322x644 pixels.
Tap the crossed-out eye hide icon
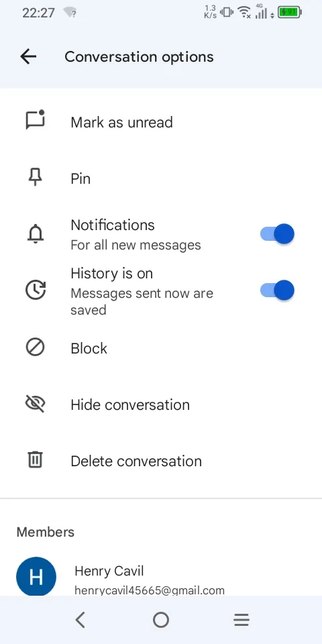[36, 404]
